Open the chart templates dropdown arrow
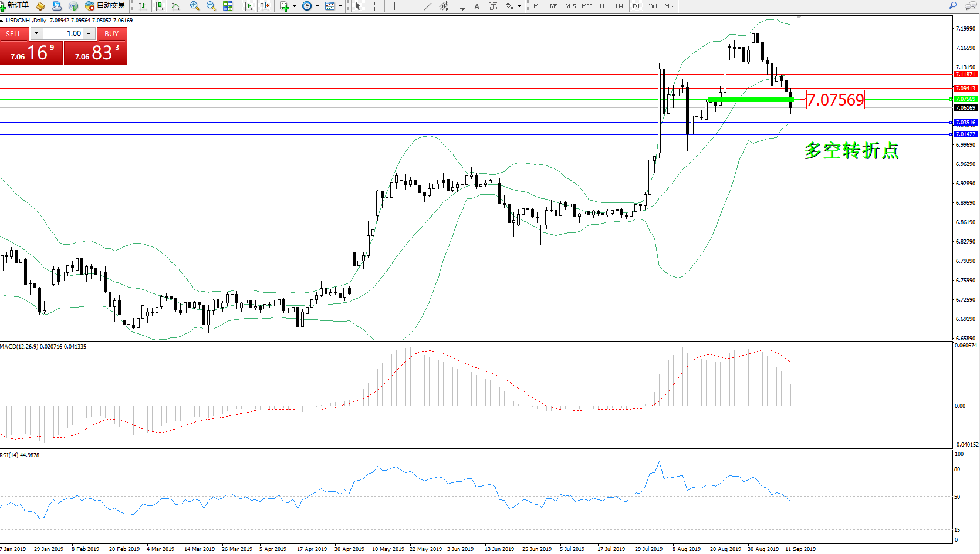This screenshot has height=554, width=980. coord(340,6)
